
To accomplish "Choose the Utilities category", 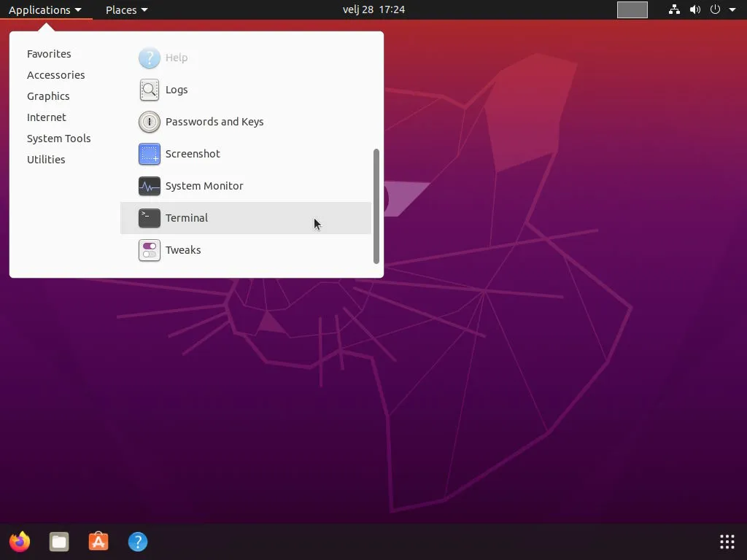I will tap(46, 160).
